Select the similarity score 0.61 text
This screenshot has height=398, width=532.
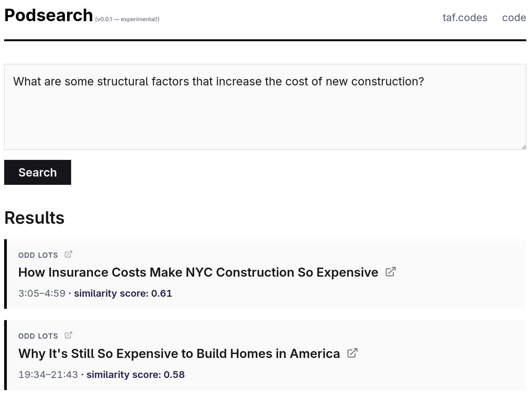(123, 293)
